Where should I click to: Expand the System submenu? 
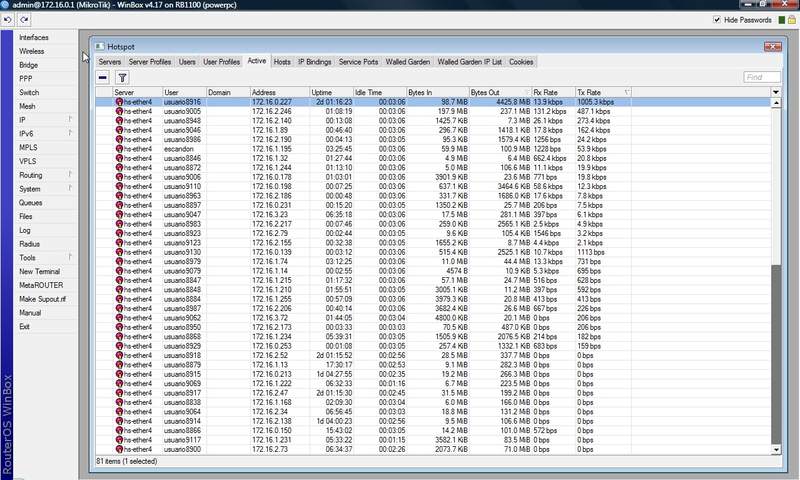click(70, 188)
